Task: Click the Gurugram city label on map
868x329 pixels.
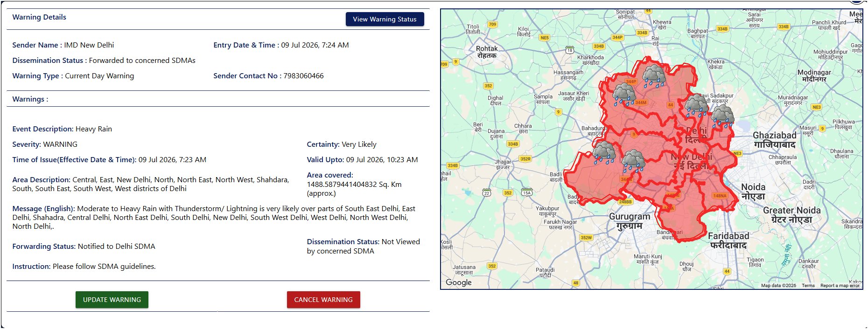Action: tap(630, 221)
